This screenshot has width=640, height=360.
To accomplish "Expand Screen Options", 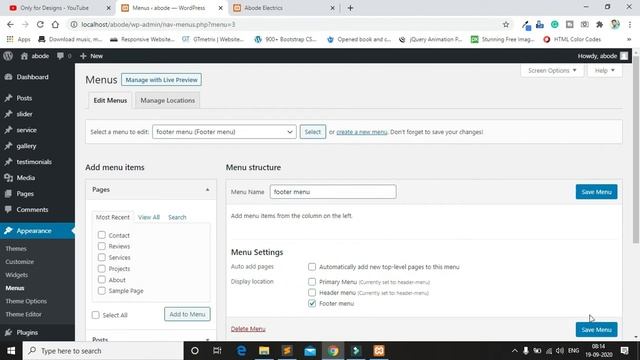I will point(552,71).
